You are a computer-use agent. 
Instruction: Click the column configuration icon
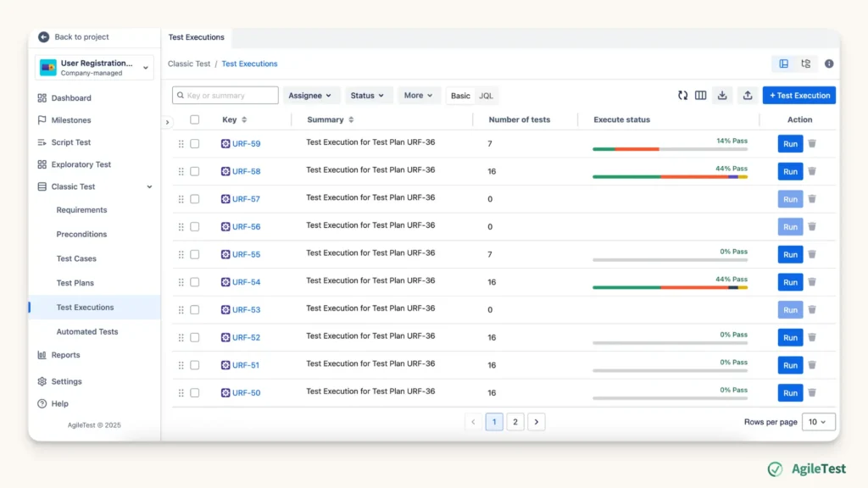pos(701,96)
